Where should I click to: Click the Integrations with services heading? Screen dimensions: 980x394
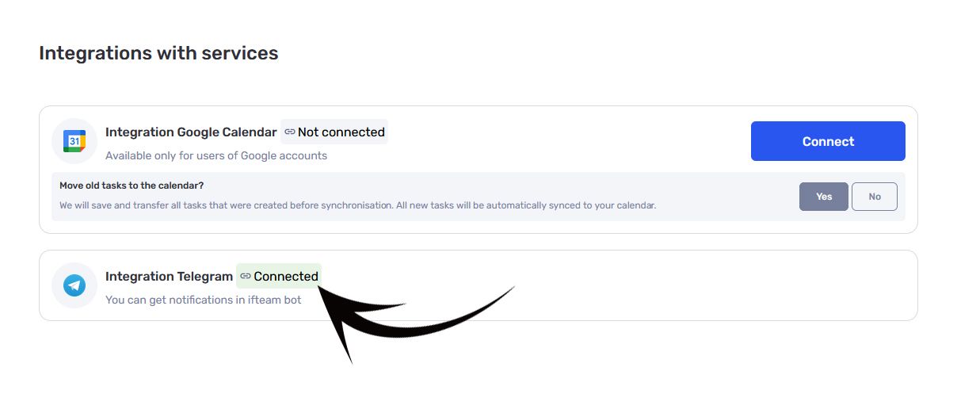[x=158, y=53]
